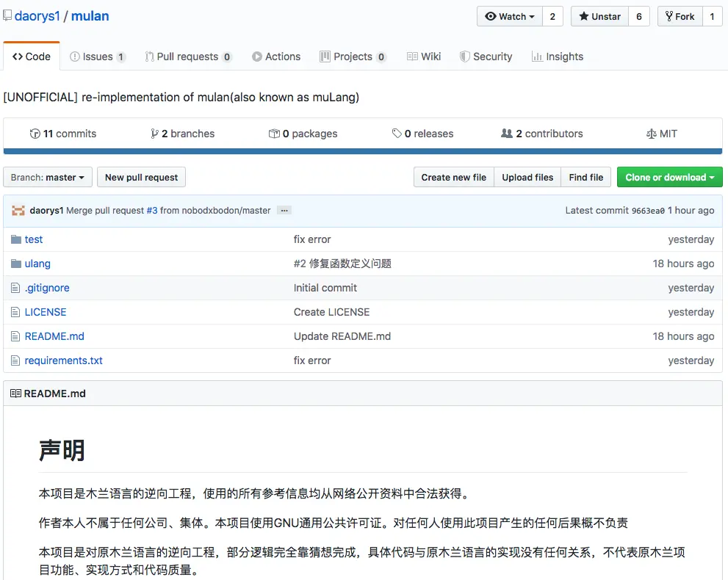Screen dimensions: 728x580
Task: Click the 声明 heading in README
Action: [62, 451]
